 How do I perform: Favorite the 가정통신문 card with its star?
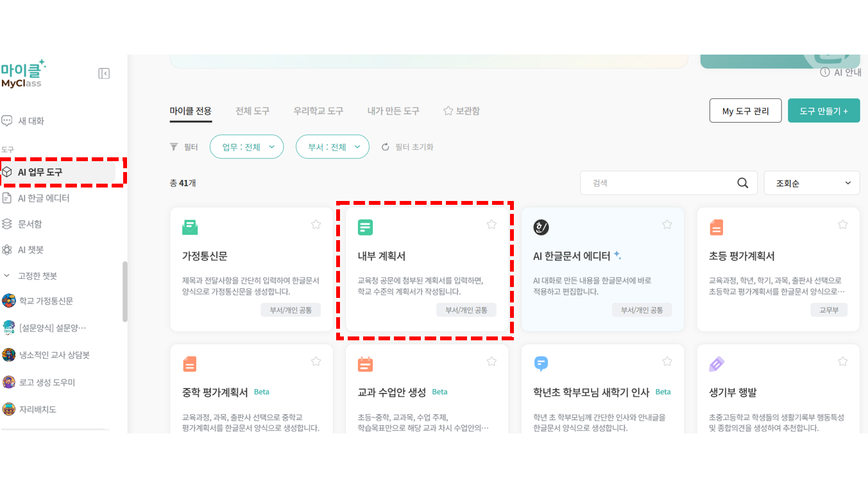coord(316,224)
